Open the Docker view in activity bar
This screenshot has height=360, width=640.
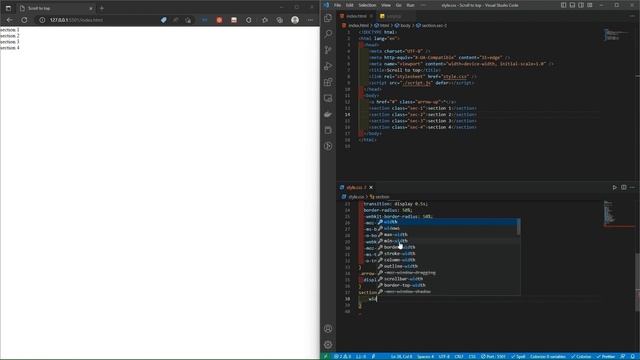pos(328,114)
